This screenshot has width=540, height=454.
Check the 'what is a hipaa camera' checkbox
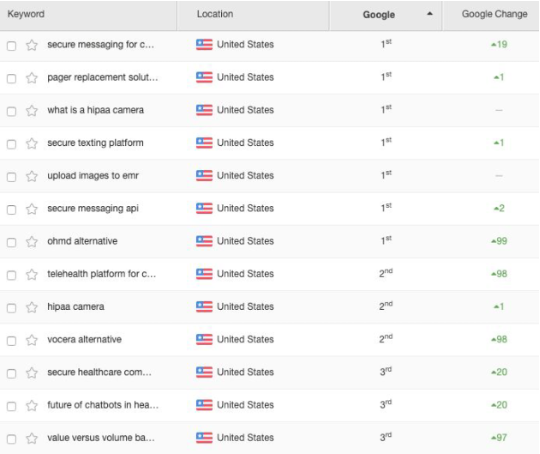pos(11,111)
